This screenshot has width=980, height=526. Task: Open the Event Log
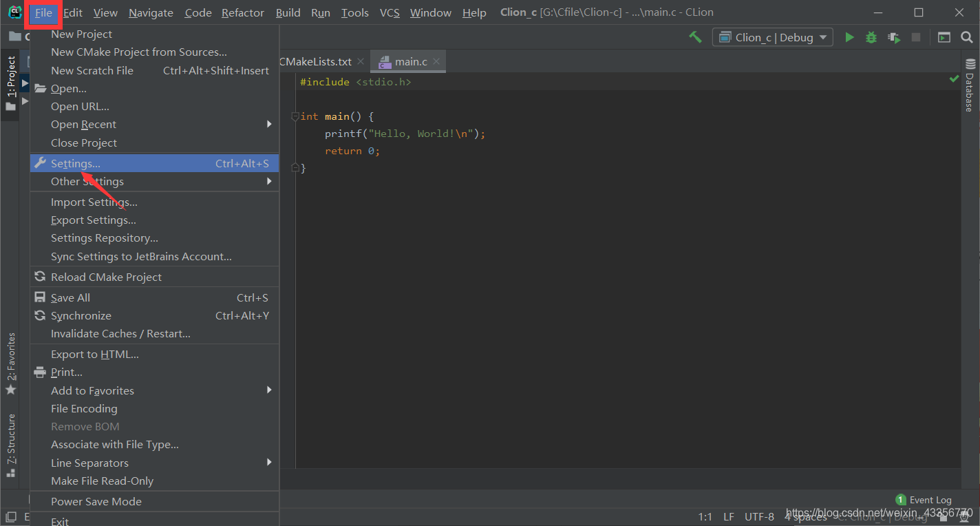pos(924,500)
